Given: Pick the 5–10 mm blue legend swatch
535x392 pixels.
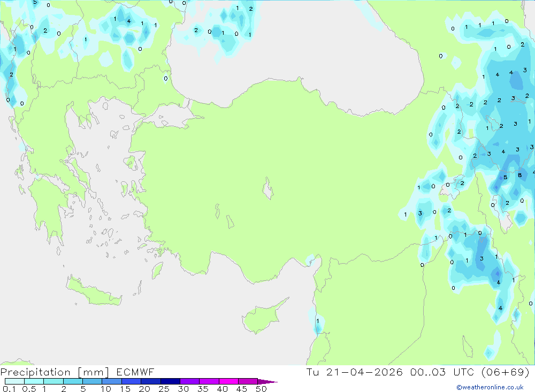Looking at the screenshot, I should pyautogui.click(x=93, y=381).
